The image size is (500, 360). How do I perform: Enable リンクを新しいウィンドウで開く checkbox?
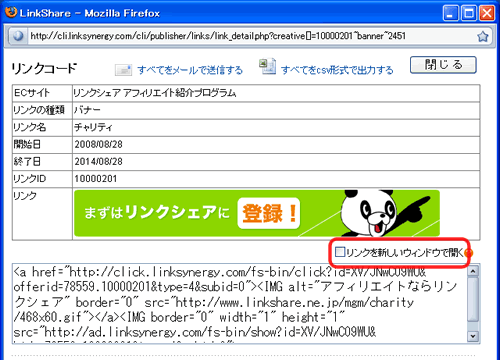[x=340, y=252]
